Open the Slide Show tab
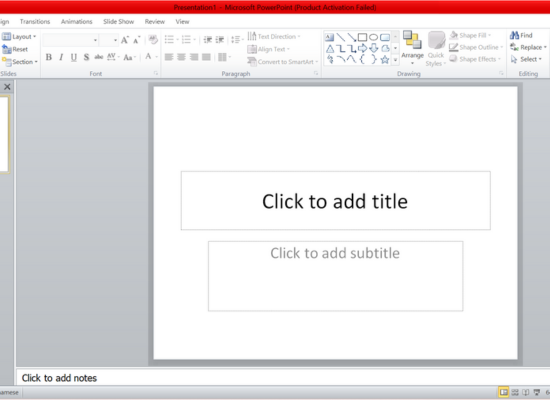 pos(119,21)
